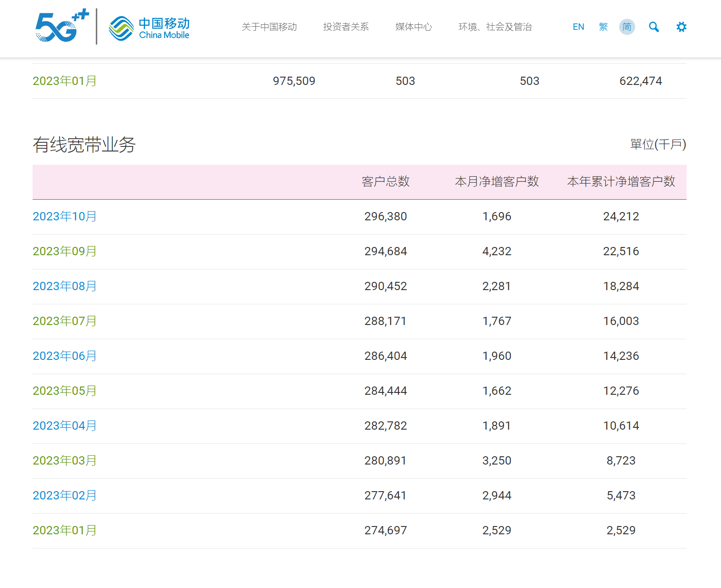Switch to traditional Chinese 繁

[x=604, y=27]
